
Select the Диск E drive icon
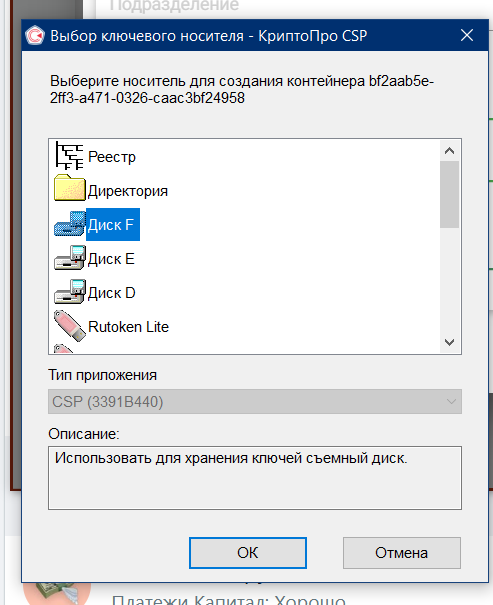pos(69,258)
